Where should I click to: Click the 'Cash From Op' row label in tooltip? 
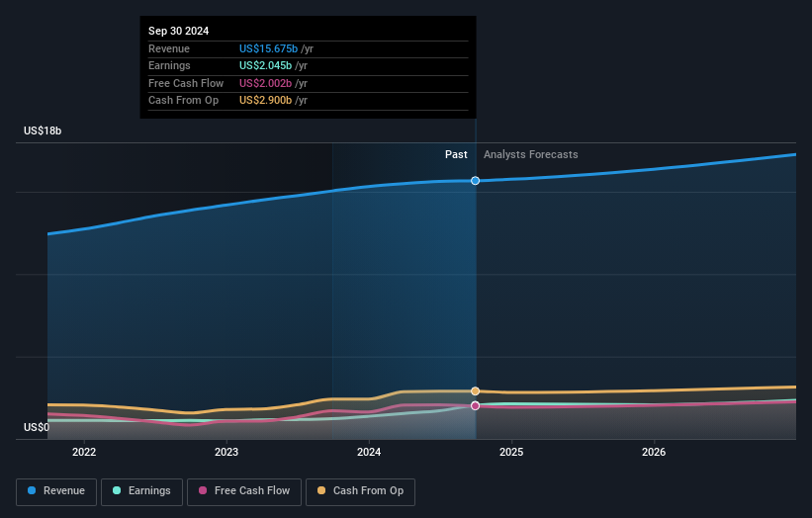pyautogui.click(x=183, y=101)
